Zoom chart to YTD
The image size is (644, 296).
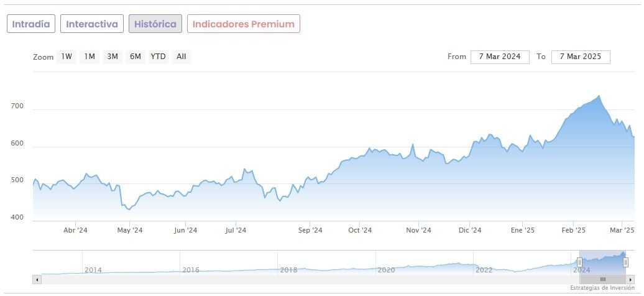click(158, 57)
